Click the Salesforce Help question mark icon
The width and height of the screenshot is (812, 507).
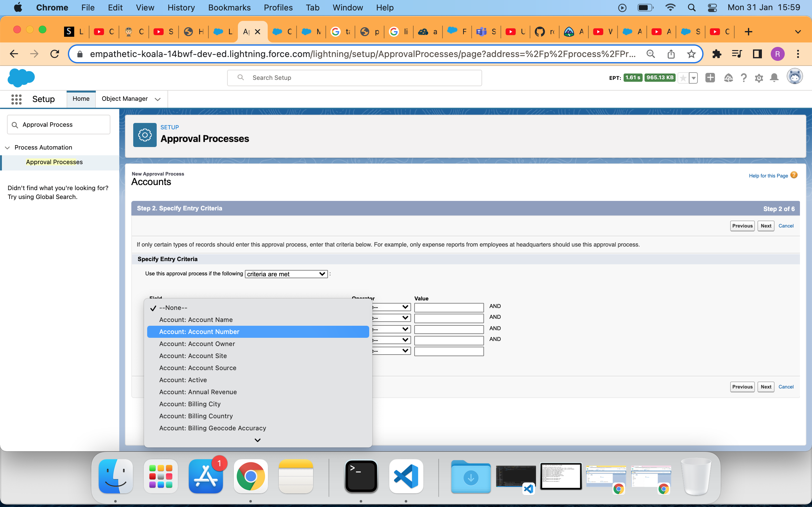(x=743, y=78)
